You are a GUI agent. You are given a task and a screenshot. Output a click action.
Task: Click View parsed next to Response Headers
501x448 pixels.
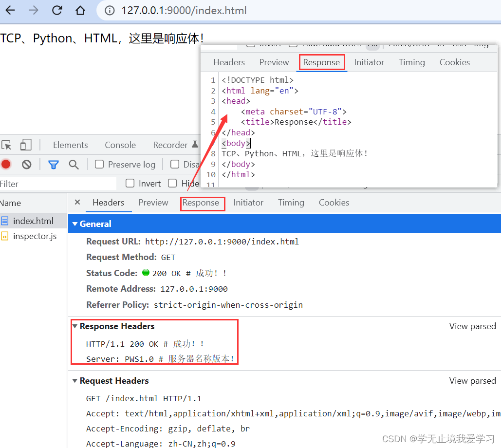point(472,326)
